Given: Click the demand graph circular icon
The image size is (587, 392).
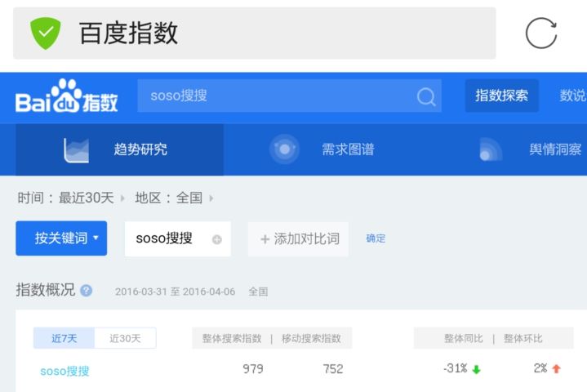Looking at the screenshot, I should pyautogui.click(x=284, y=149).
